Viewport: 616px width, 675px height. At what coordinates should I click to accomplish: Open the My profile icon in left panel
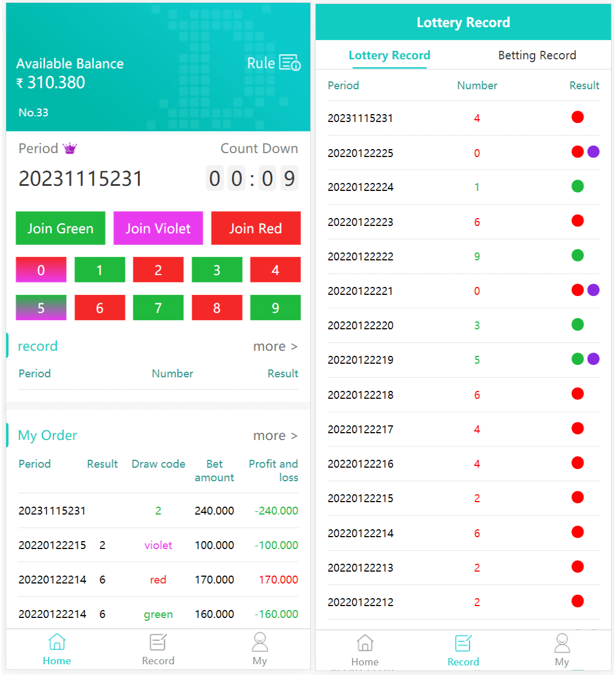coord(259,642)
